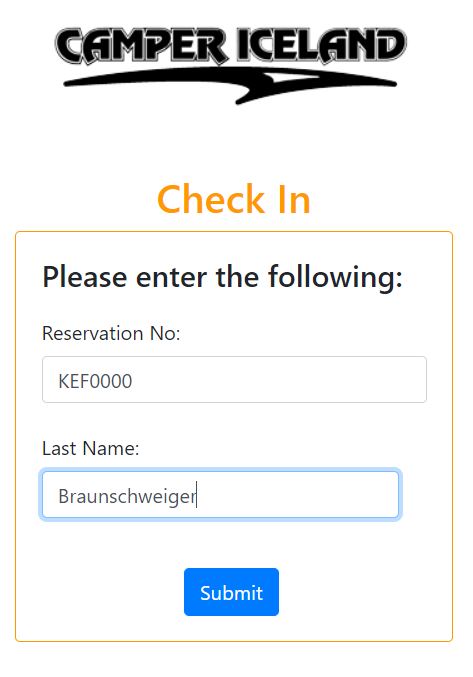
Task: Click the word 'Check' in the orange title
Action: (x=211, y=199)
